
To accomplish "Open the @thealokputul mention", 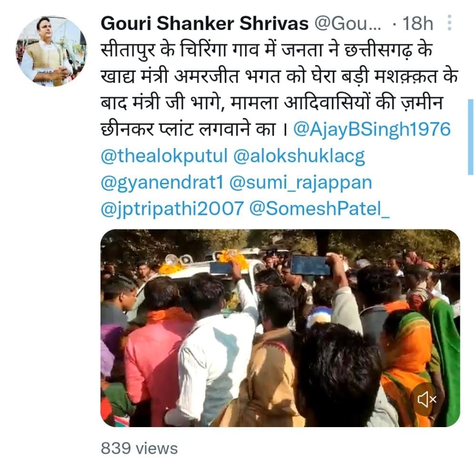I will pyautogui.click(x=164, y=156).
